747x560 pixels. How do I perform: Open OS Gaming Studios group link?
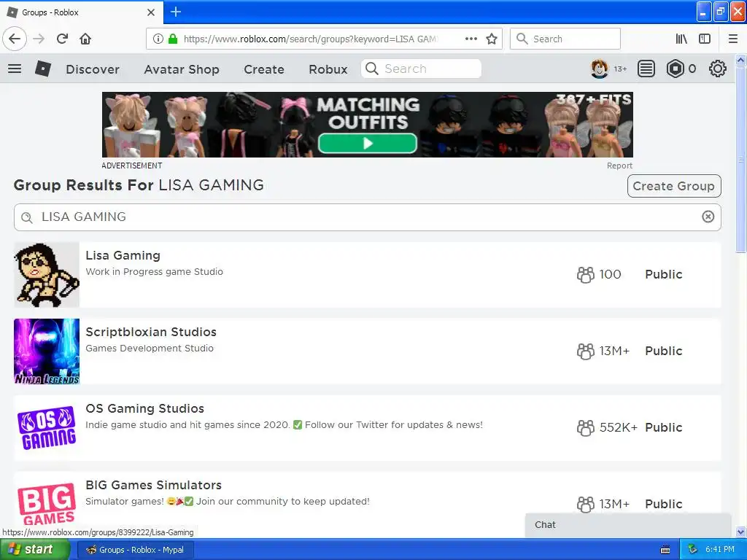click(x=145, y=408)
